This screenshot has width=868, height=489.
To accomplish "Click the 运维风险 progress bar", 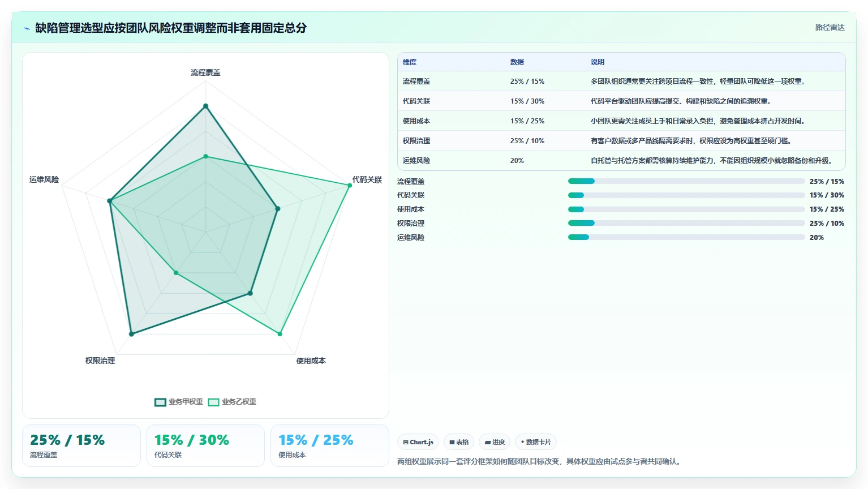I will pyautogui.click(x=686, y=237).
